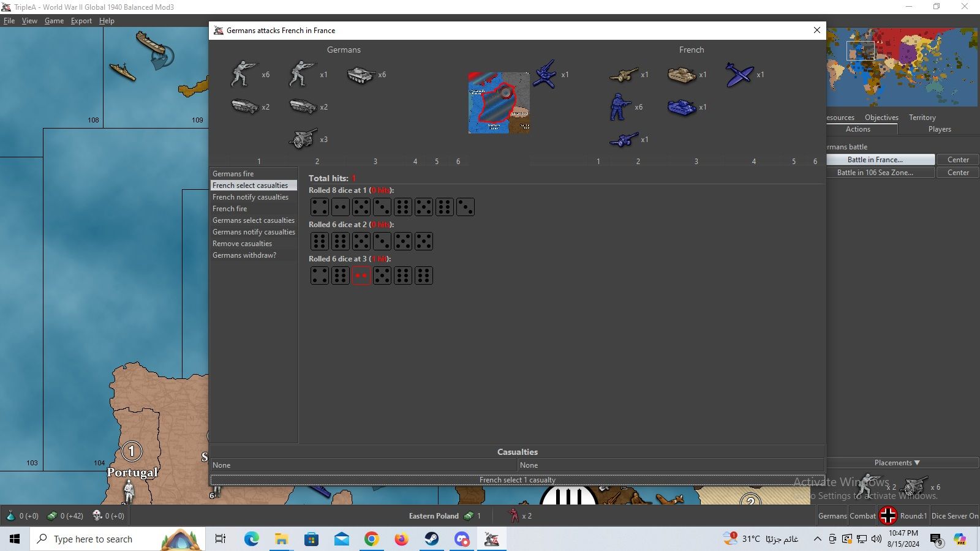
Task: Open the Help menu
Action: pyautogui.click(x=107, y=21)
